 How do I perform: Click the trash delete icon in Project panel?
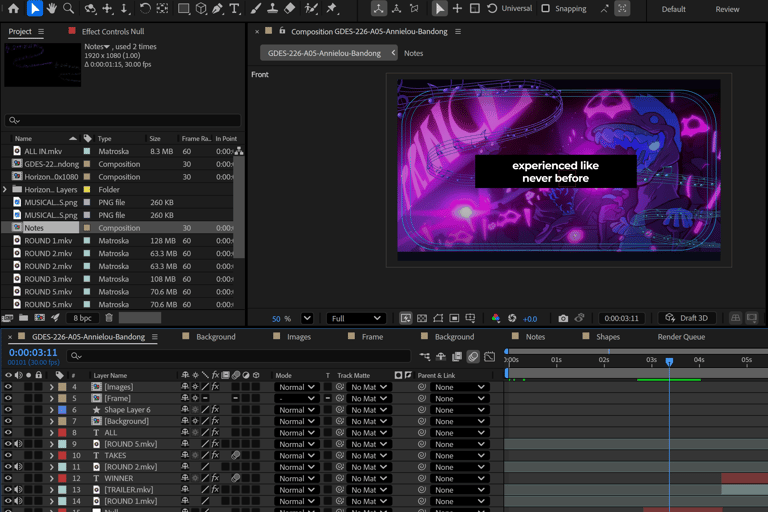(109, 317)
